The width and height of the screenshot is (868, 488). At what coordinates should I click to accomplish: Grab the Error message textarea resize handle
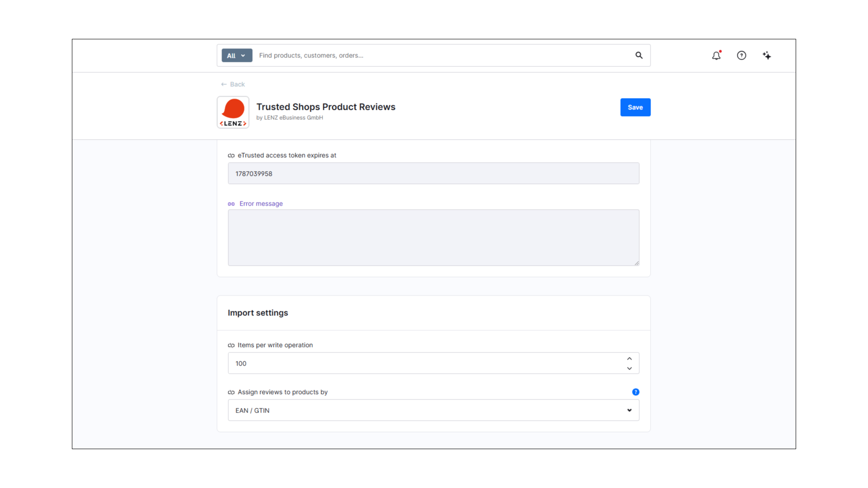(636, 263)
